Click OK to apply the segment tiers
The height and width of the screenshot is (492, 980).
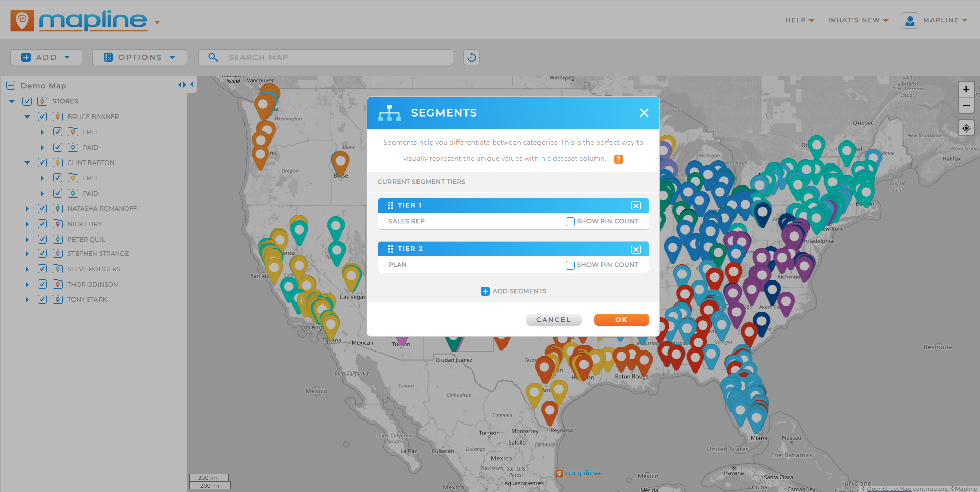click(x=621, y=319)
